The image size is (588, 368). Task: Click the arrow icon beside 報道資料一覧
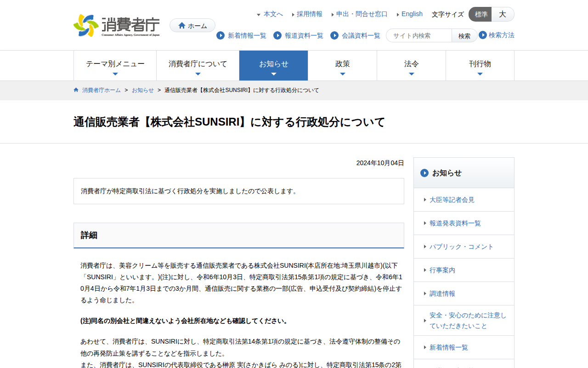[x=277, y=35]
